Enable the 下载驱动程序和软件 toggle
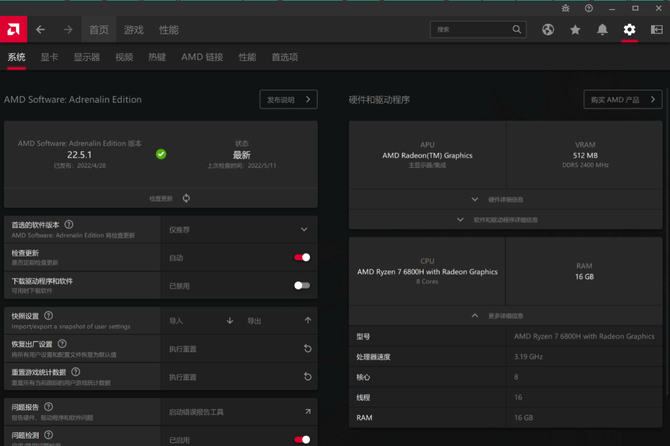670x446 pixels. pos(301,286)
